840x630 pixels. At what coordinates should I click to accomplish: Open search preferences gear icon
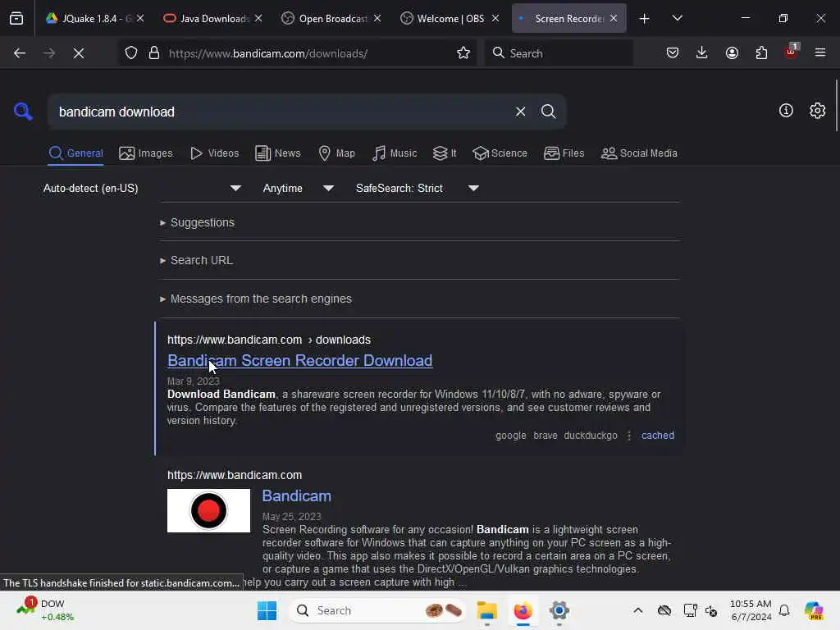(818, 111)
